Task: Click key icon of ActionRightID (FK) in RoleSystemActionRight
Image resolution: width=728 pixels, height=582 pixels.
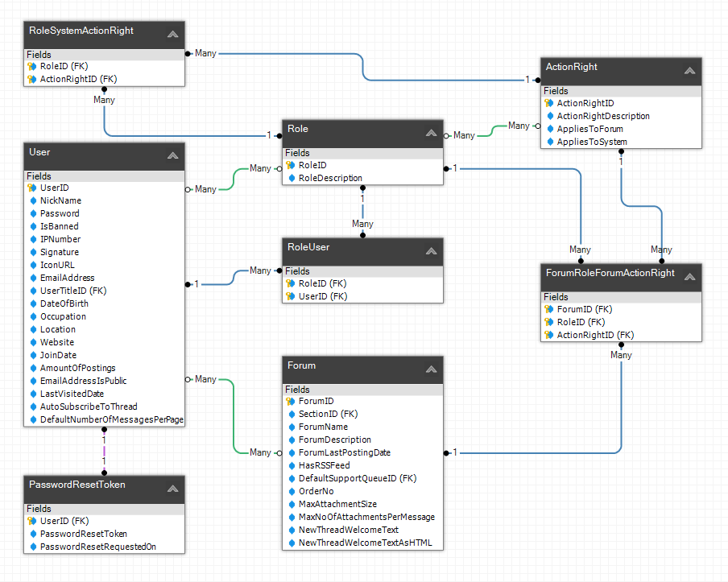Action: pyautogui.click(x=32, y=79)
